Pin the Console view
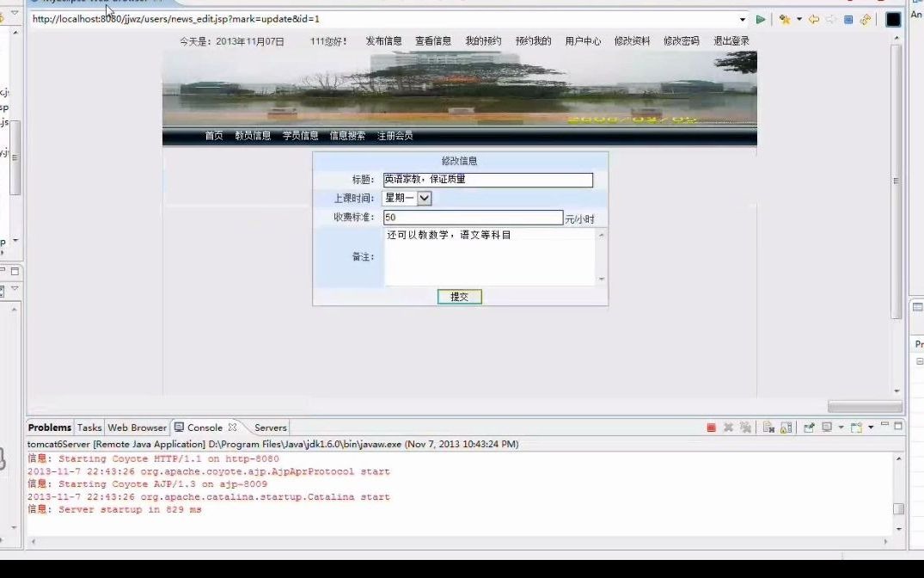 click(x=811, y=427)
